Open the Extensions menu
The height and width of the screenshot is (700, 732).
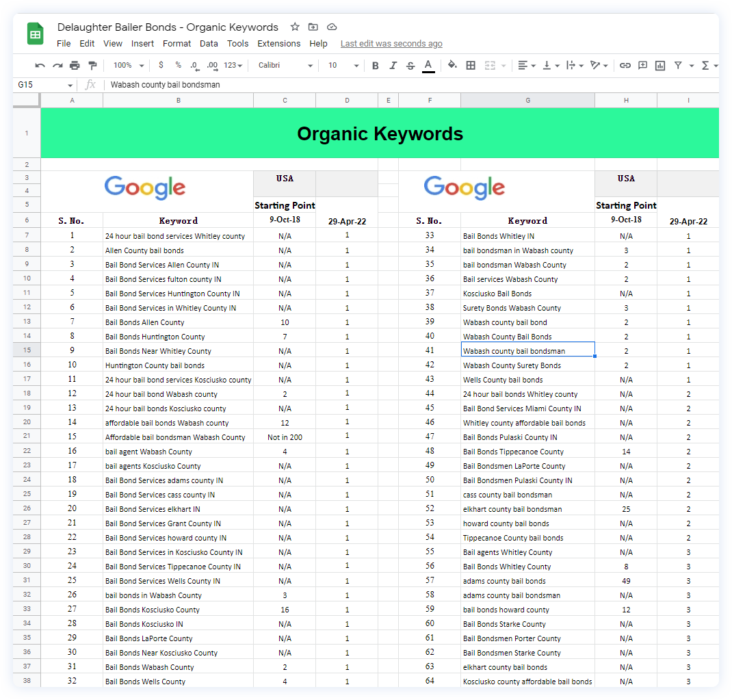(279, 43)
